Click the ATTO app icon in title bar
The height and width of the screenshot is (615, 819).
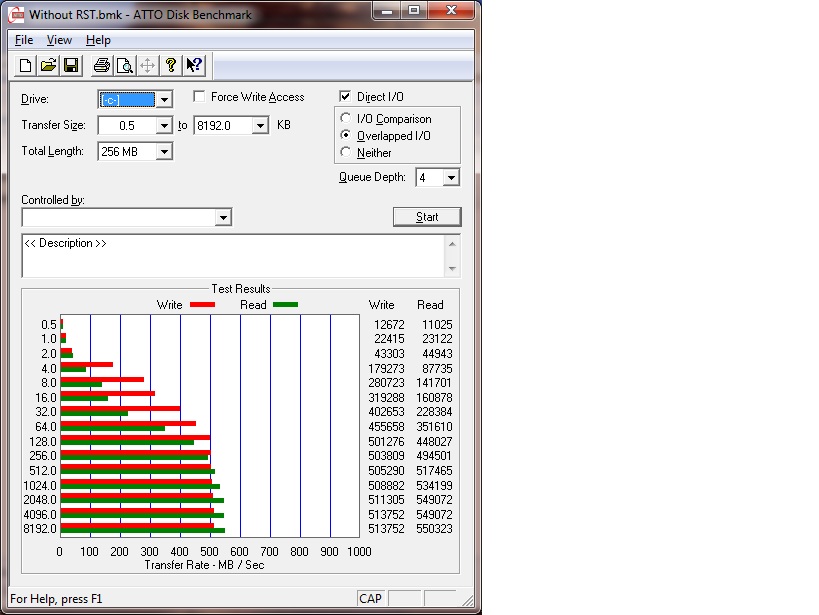pyautogui.click(x=16, y=14)
